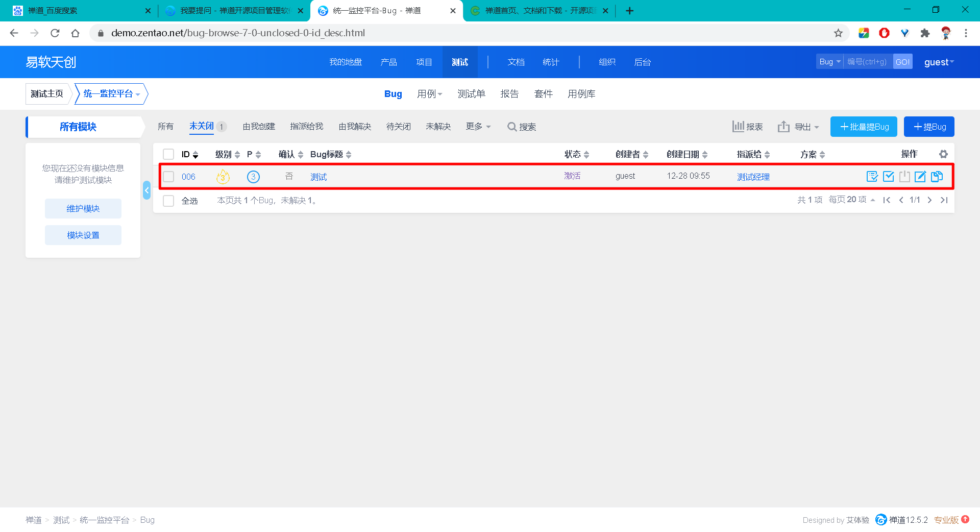This screenshot has width=980, height=532.
Task: Open the bug ID 006 link
Action: coord(188,177)
